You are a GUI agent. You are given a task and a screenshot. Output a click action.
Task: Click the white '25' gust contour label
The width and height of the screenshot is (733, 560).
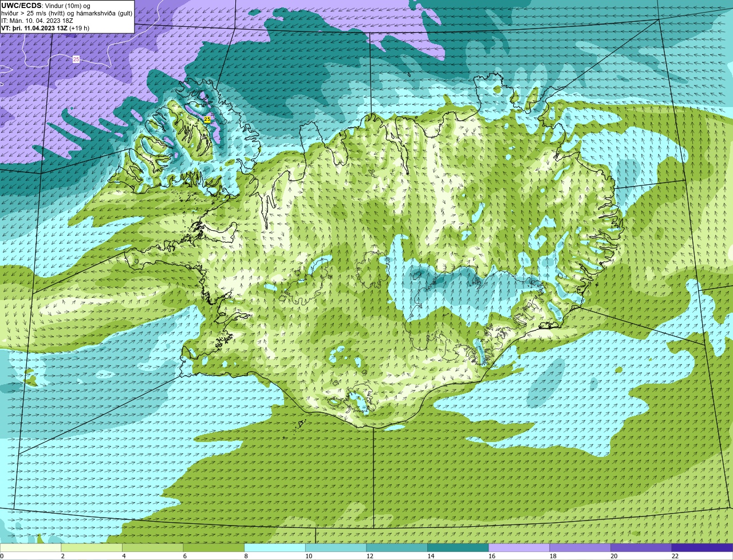point(76,59)
